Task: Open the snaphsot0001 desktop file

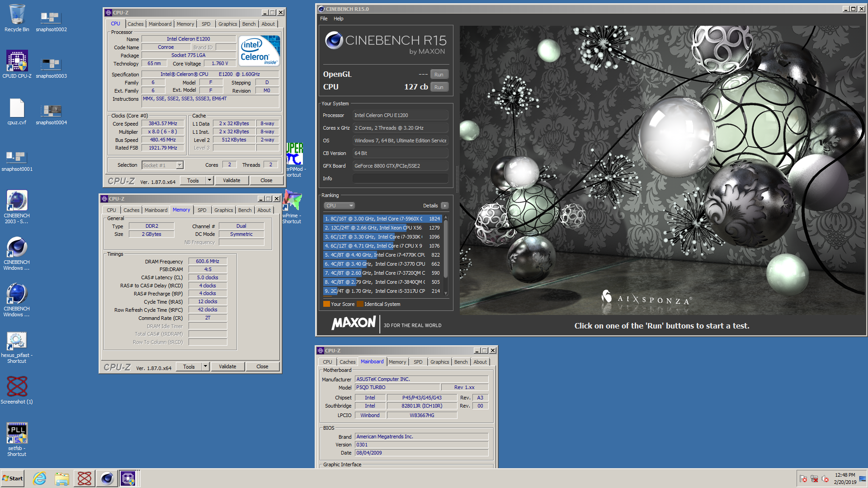Action: (x=17, y=160)
